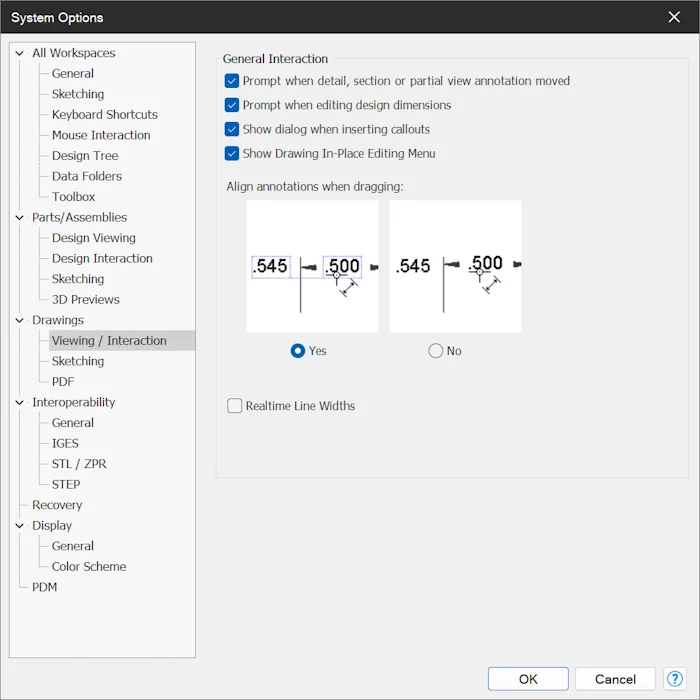Open General under Interoperability
This screenshot has width=700, height=700.
point(73,422)
